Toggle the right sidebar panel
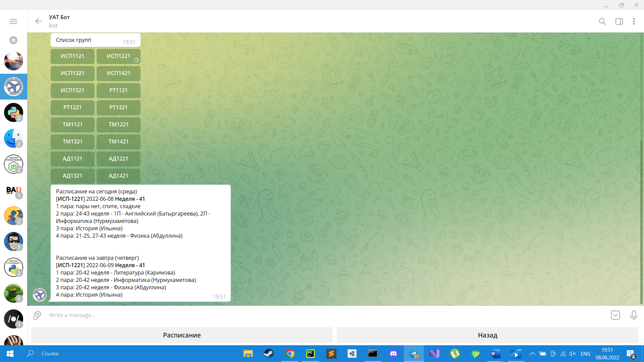644x362 pixels. coord(619,21)
